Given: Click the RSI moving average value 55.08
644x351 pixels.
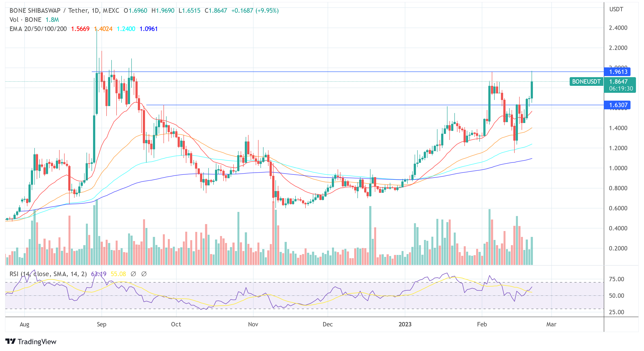Looking at the screenshot, I should (x=118, y=274).
